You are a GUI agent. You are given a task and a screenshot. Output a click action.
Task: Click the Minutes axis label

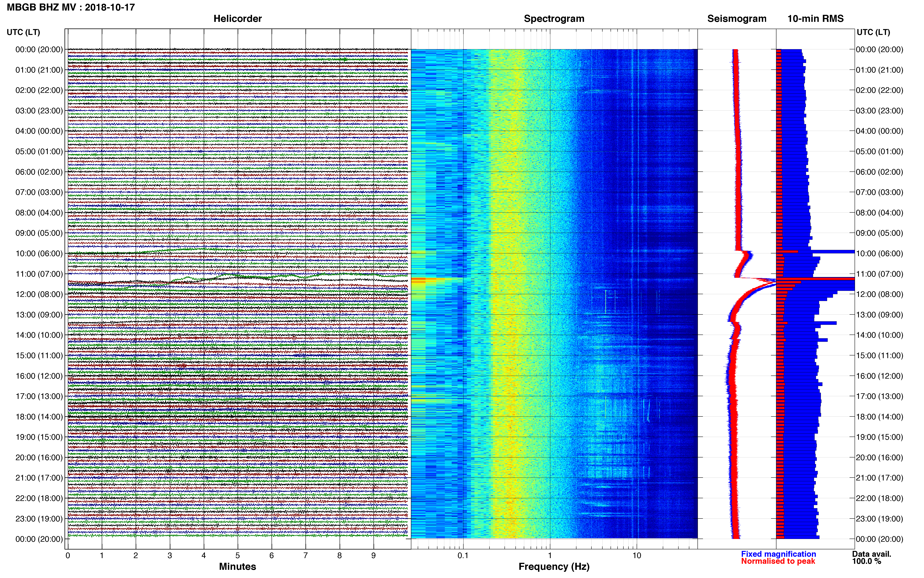click(x=238, y=566)
